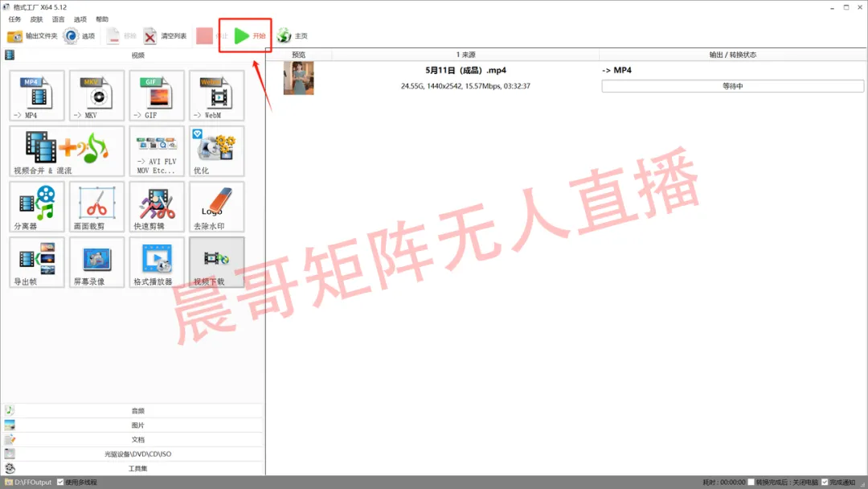Click the 等待中 waiting progress bar
Image resolution: width=868 pixels, height=489 pixels.
[x=732, y=86]
